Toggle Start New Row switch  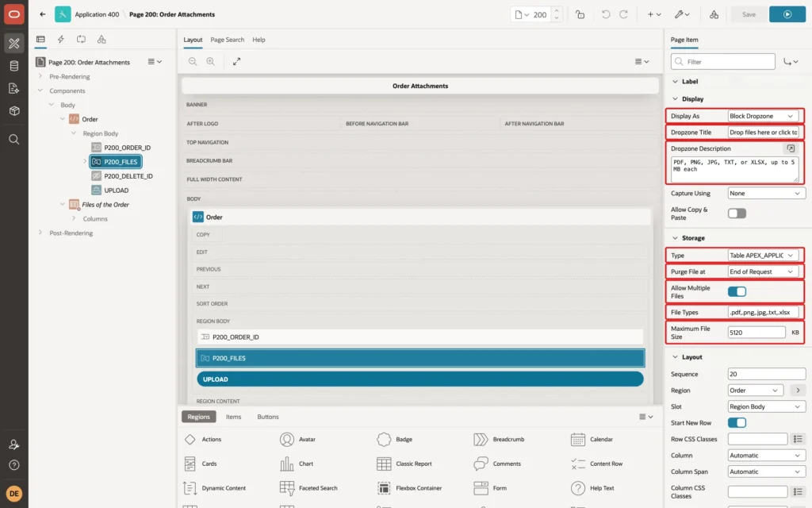pos(737,423)
